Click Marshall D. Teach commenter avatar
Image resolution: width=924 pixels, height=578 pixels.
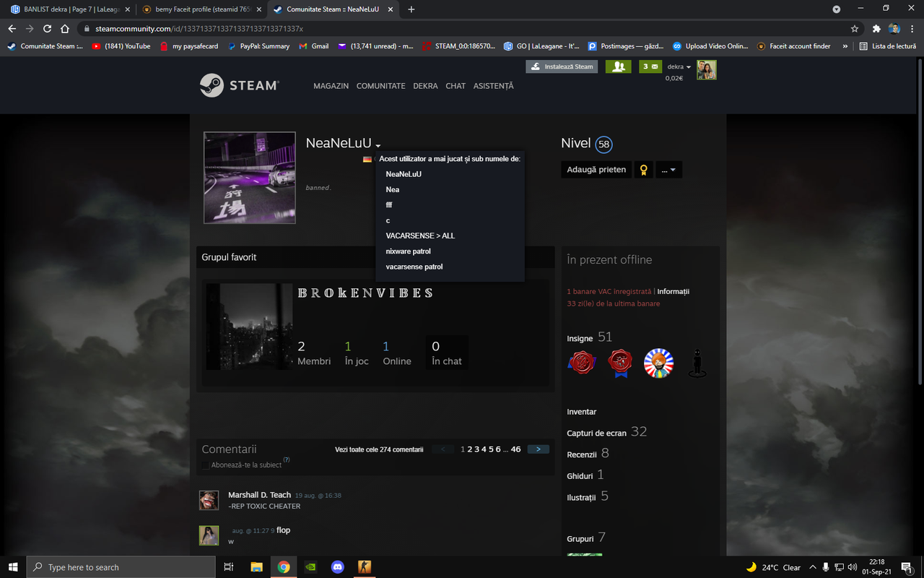(209, 500)
